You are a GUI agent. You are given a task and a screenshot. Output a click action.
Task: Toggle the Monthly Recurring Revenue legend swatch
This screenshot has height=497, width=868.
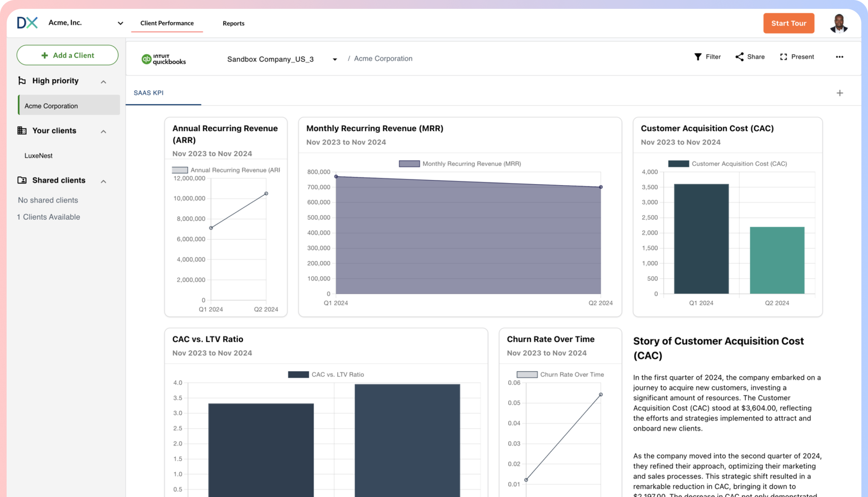tap(409, 164)
